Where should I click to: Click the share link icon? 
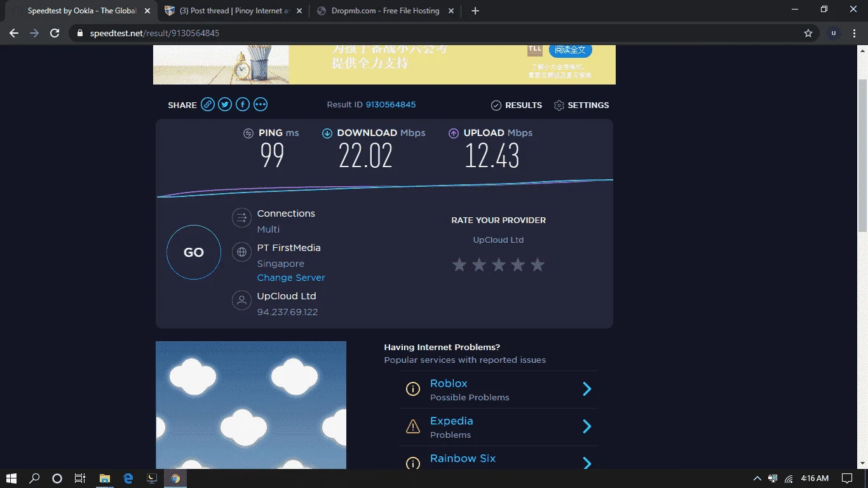tap(208, 105)
